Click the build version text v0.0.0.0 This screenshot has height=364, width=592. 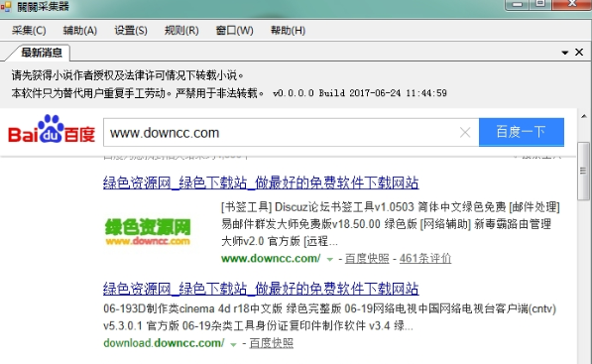pos(360,93)
